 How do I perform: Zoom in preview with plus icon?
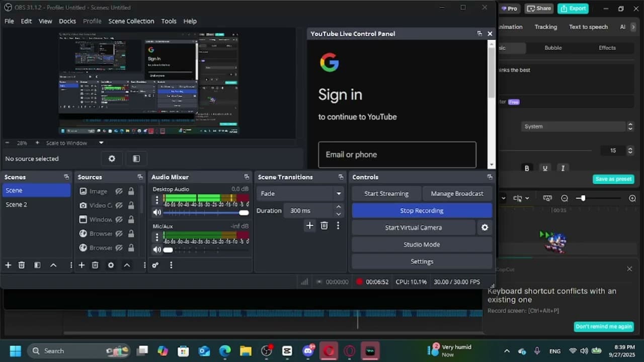(37, 143)
